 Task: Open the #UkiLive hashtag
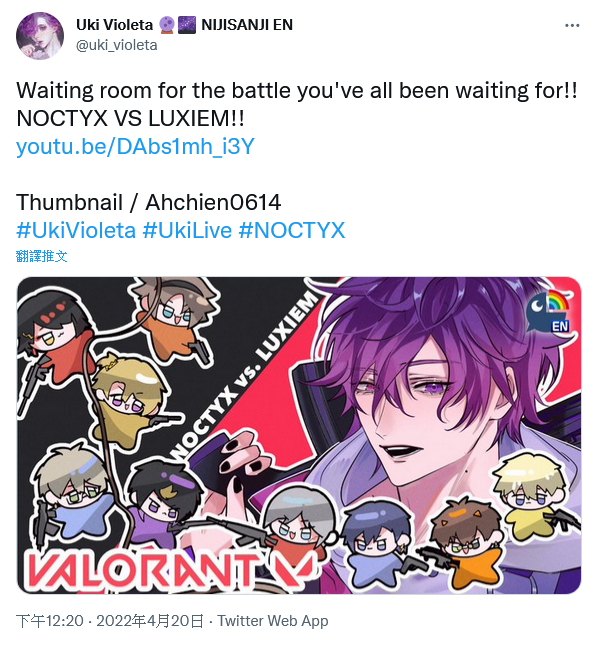coord(187,230)
